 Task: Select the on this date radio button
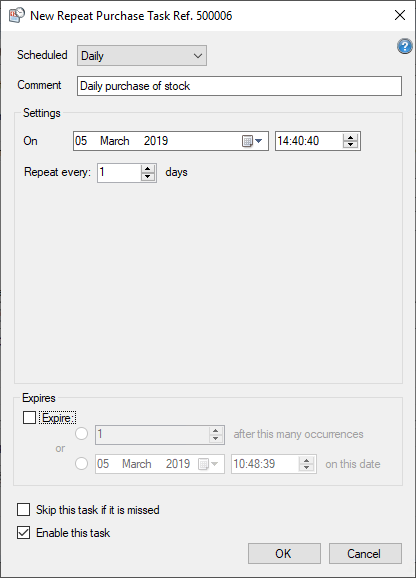pyautogui.click(x=81, y=463)
